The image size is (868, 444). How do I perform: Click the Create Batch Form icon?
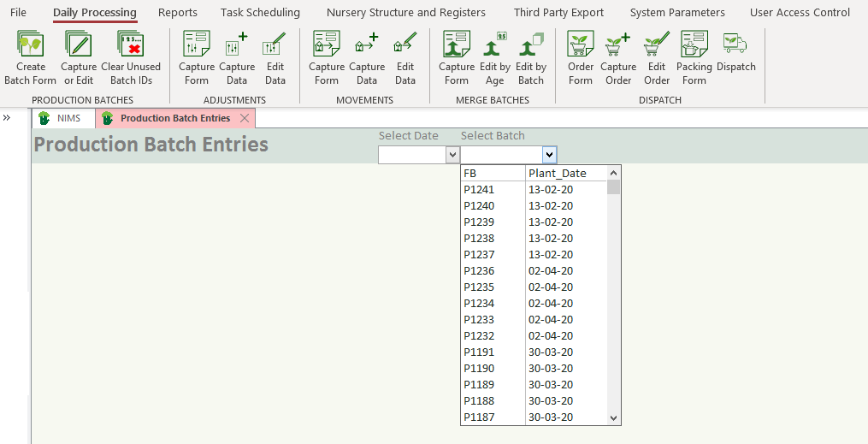pyautogui.click(x=31, y=44)
